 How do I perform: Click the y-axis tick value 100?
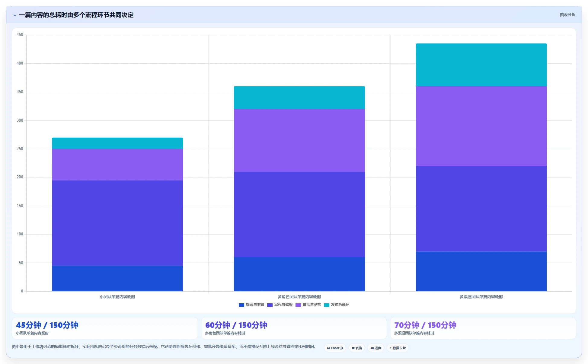pyautogui.click(x=20, y=234)
